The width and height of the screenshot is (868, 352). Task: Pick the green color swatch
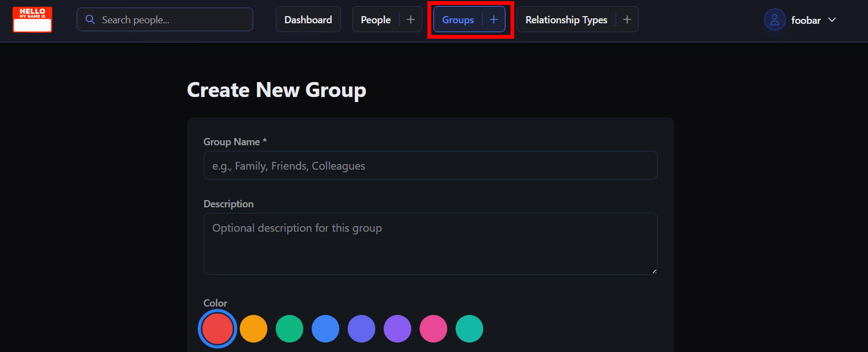click(x=290, y=329)
